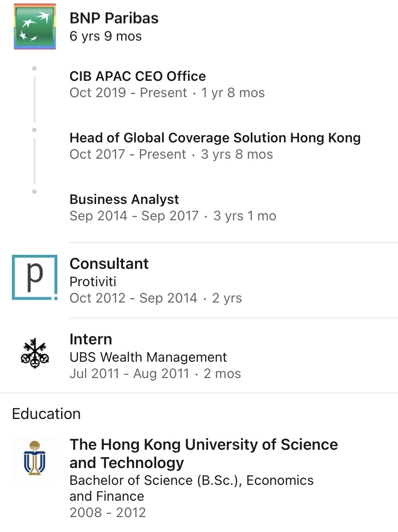Tap the Protiviti logo icon
Screen dimensions: 398x532
tap(35, 278)
